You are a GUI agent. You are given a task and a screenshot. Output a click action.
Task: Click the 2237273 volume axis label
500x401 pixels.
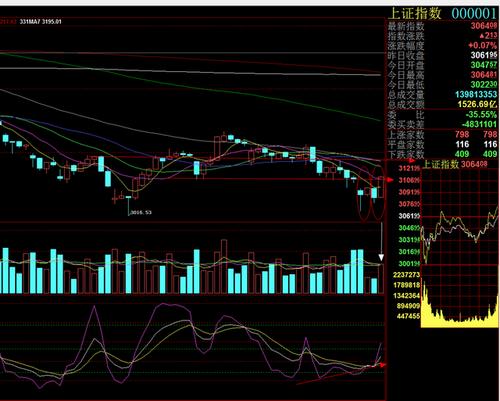click(x=407, y=275)
